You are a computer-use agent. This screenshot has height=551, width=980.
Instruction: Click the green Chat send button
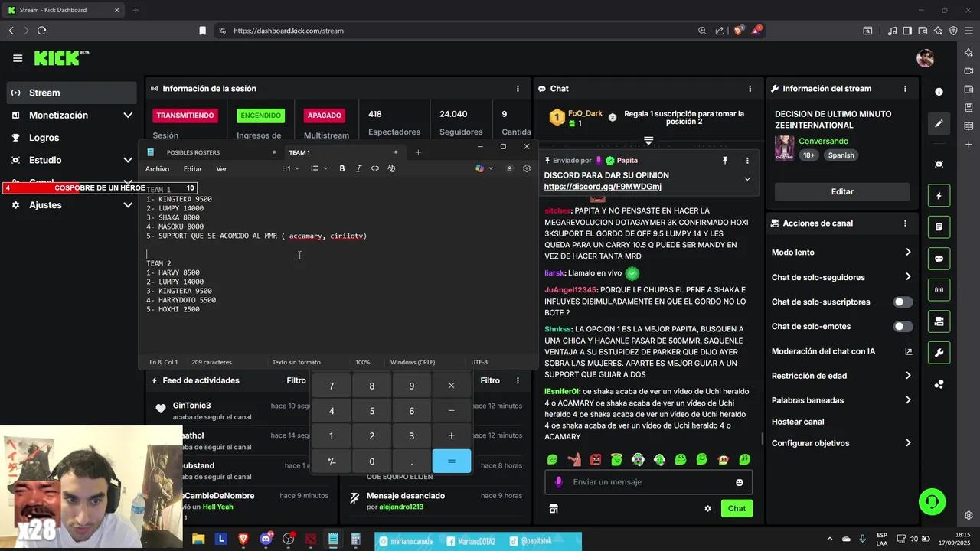[x=737, y=508]
